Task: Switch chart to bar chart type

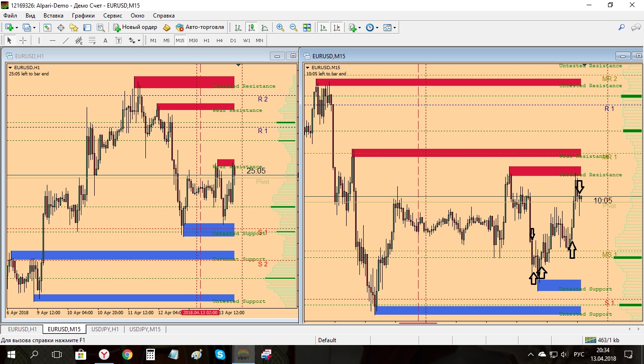Action: click(238, 27)
